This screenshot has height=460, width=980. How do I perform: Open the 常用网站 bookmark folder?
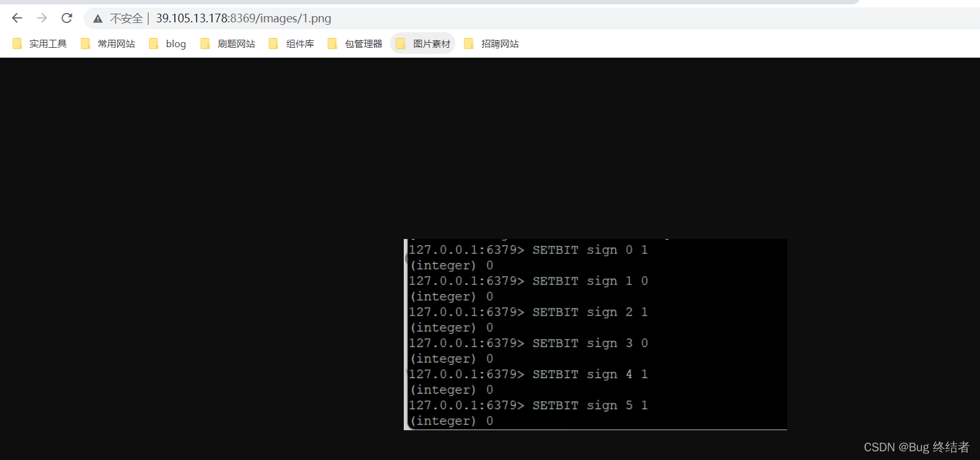[108, 43]
